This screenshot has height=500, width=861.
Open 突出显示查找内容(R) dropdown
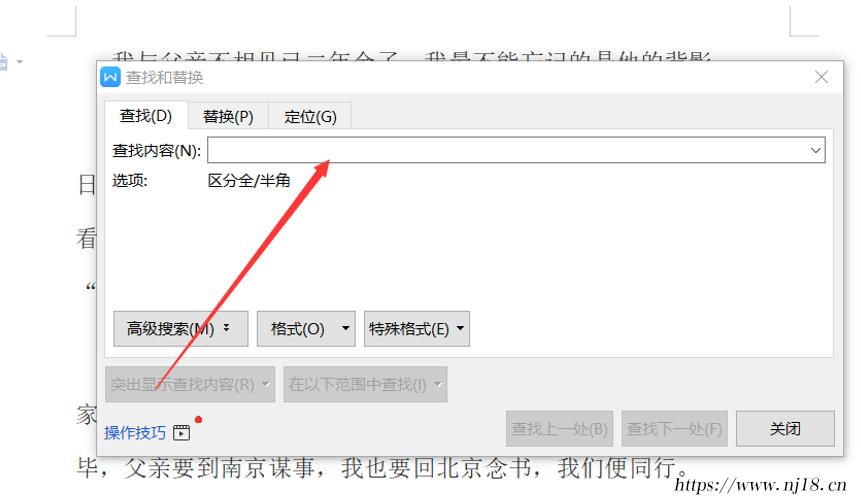pyautogui.click(x=190, y=384)
